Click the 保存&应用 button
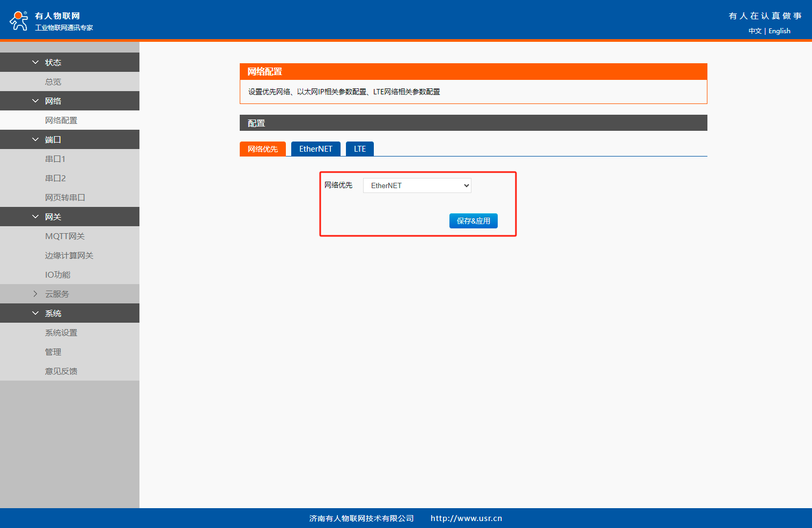Screen dimensions: 812x528 pos(473,221)
